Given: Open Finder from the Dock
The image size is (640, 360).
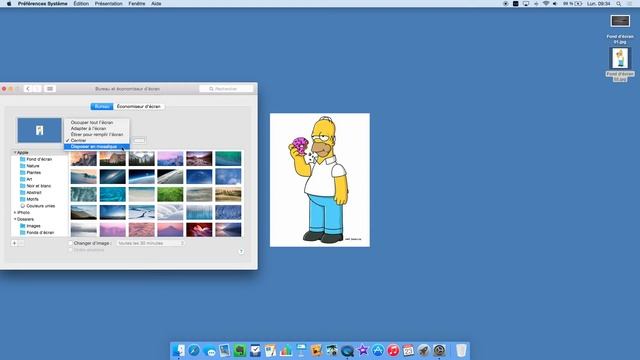Looking at the screenshot, I should [x=179, y=350].
